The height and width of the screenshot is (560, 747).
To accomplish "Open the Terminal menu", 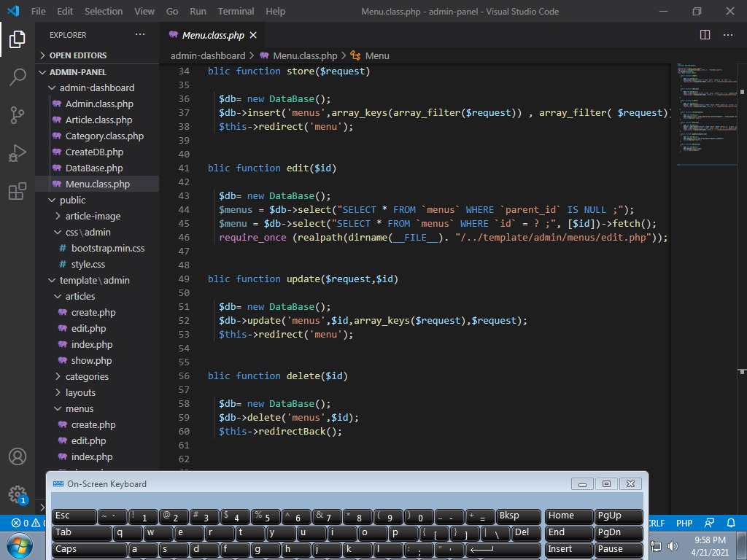I will pos(236,11).
